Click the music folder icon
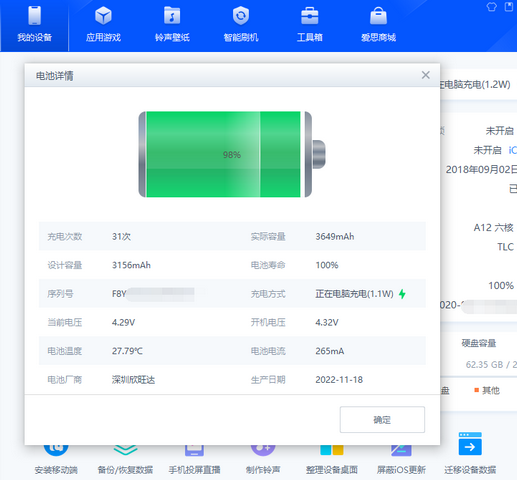517x480 pixels. tap(172, 16)
